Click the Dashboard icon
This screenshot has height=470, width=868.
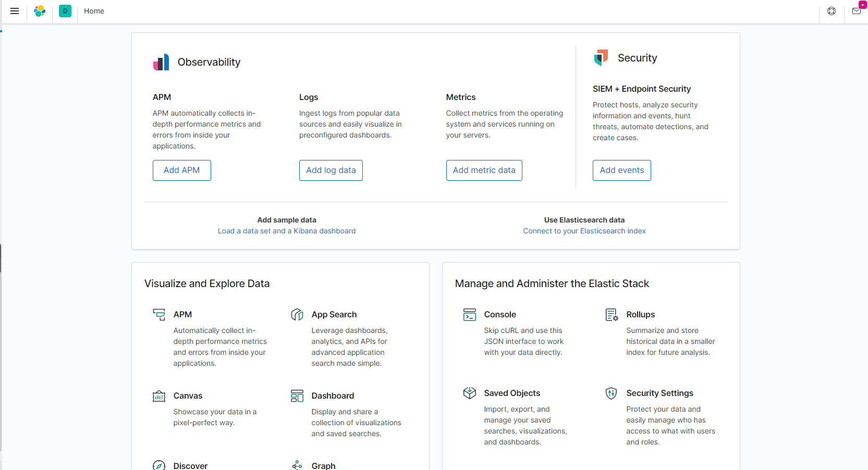point(297,396)
